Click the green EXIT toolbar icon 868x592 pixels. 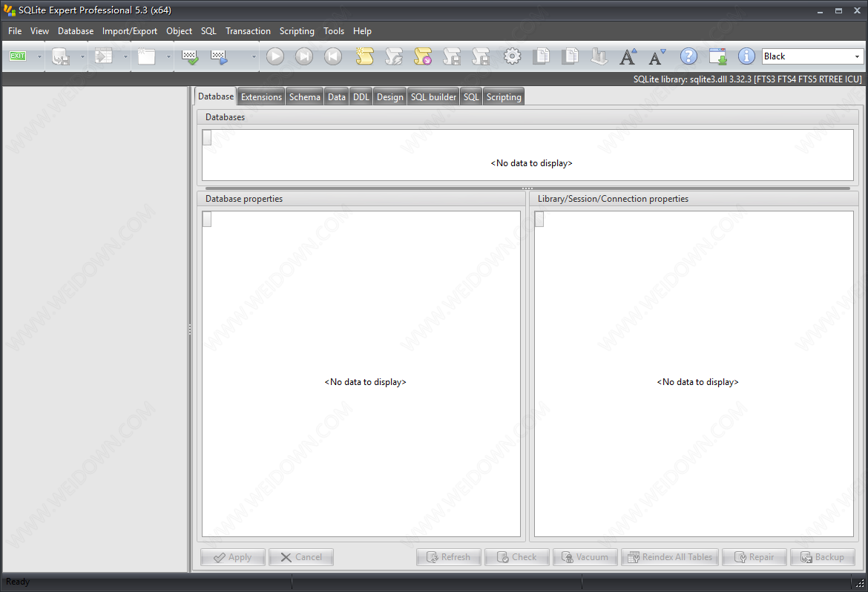18,56
